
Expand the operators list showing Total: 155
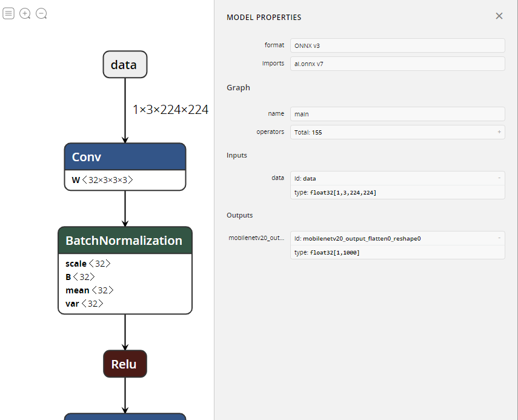pos(499,132)
